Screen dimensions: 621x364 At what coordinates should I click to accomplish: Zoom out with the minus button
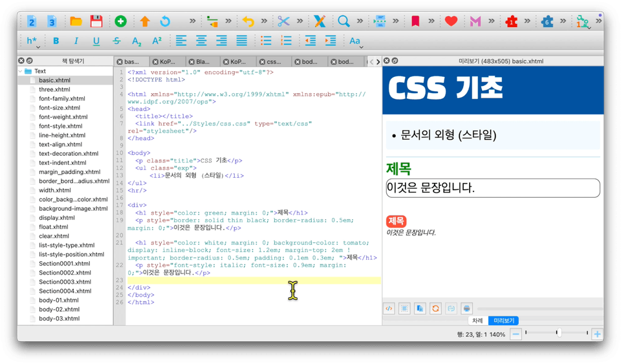516,334
